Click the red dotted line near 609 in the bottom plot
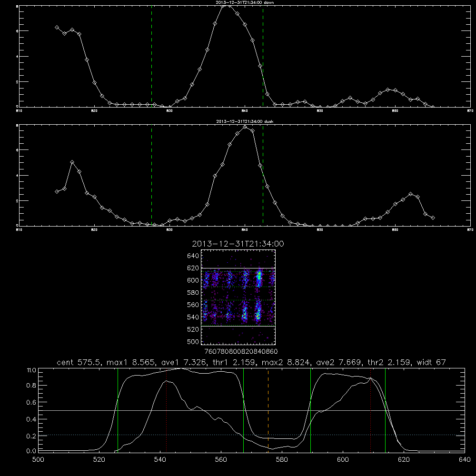The height and width of the screenshot is (476, 476). click(370, 410)
